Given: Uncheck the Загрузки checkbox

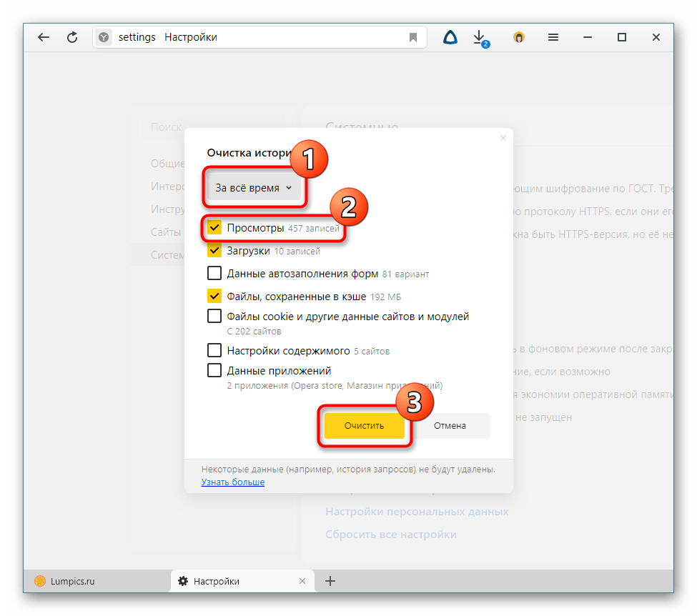Looking at the screenshot, I should tap(214, 251).
